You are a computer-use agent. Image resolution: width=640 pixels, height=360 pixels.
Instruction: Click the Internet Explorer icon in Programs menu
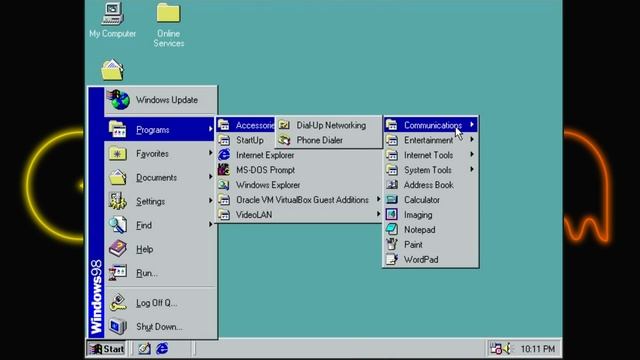click(x=224, y=155)
